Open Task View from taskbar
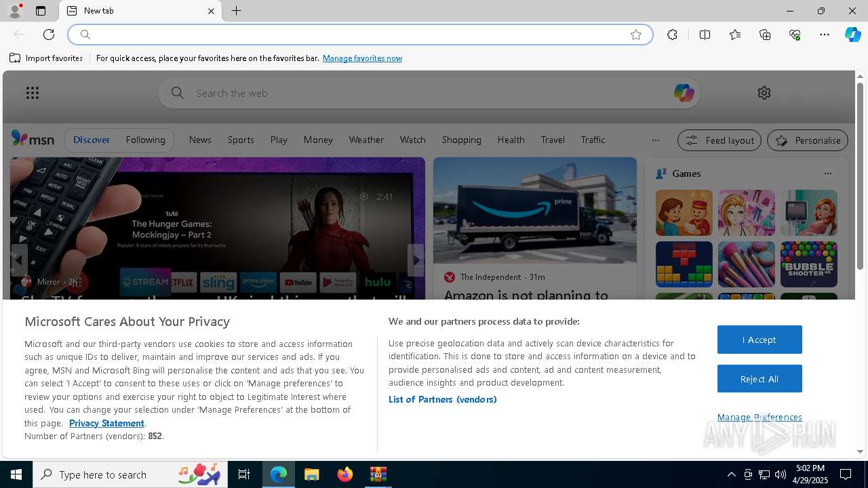 [x=244, y=474]
